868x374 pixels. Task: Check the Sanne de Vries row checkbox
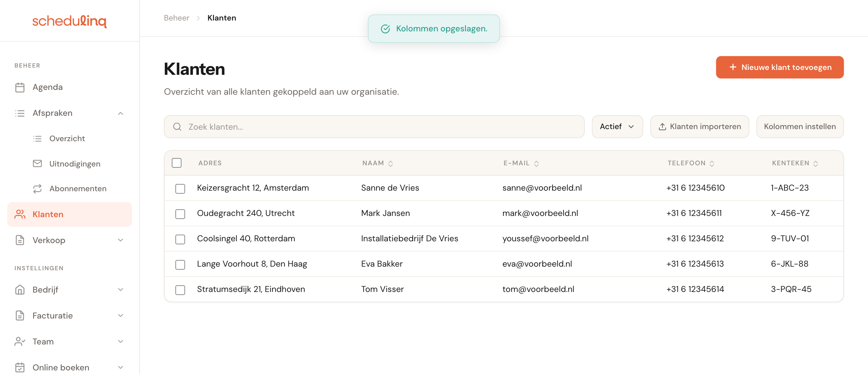click(180, 189)
